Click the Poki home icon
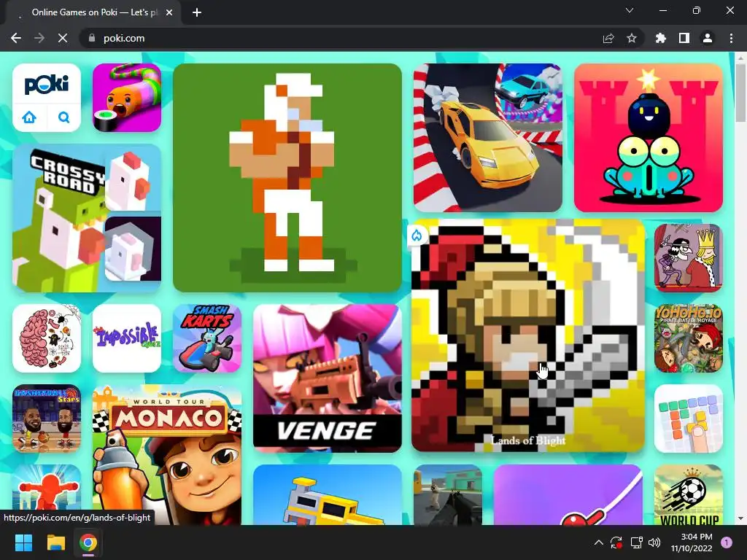747x560 pixels. pos(29,117)
